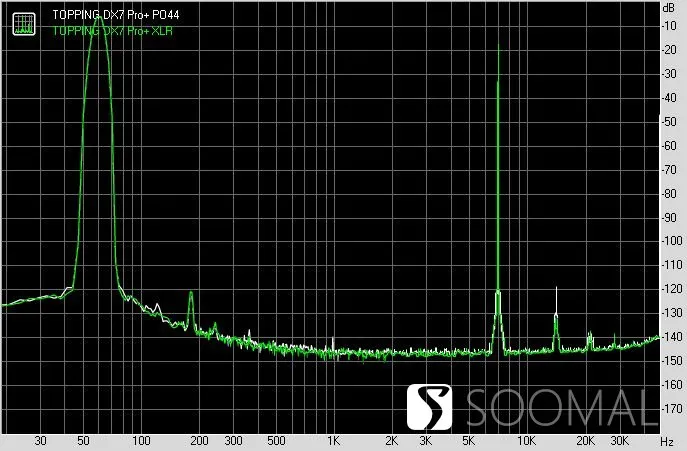Click the "-30" dB axis label

[669, 74]
